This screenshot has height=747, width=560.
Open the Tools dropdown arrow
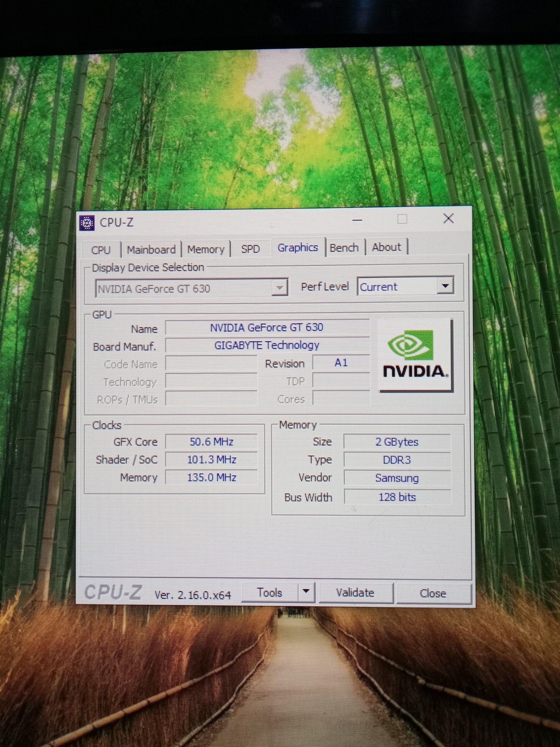pos(306,591)
